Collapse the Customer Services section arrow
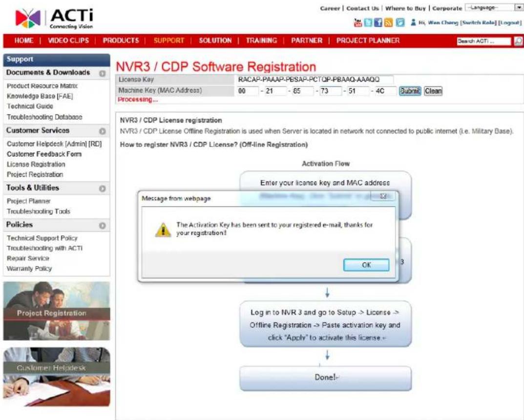The width and height of the screenshot is (524, 420). tap(102, 131)
